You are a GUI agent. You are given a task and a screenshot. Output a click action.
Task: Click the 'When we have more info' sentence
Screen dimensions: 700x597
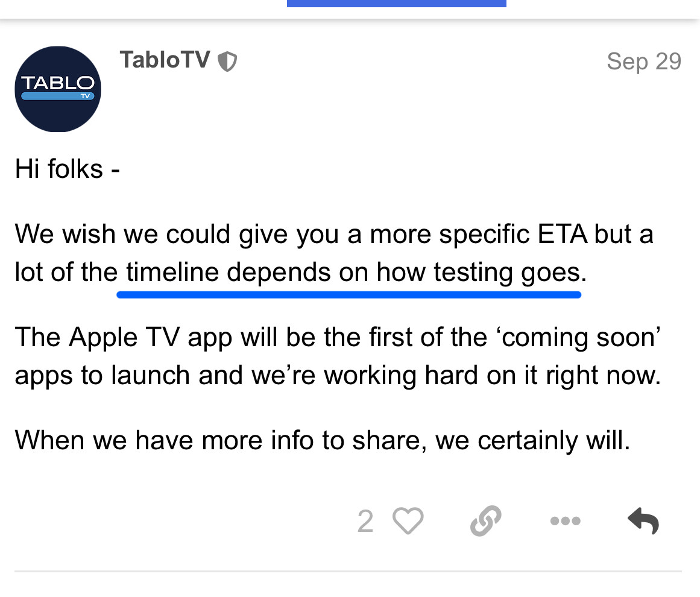coord(323,440)
